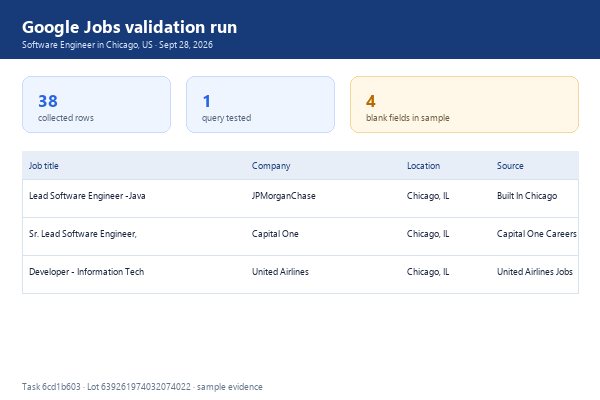Select the subtitle 'Software Engineer in Chicago, US - Sept 28, 2026'
Image resolution: width=600 pixels, height=400 pixels.
point(117,45)
